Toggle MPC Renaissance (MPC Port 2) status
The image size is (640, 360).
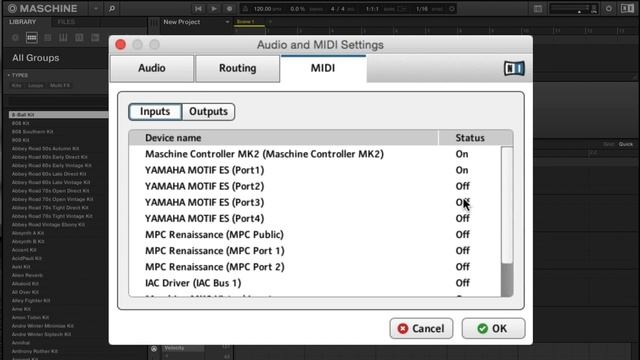click(462, 267)
